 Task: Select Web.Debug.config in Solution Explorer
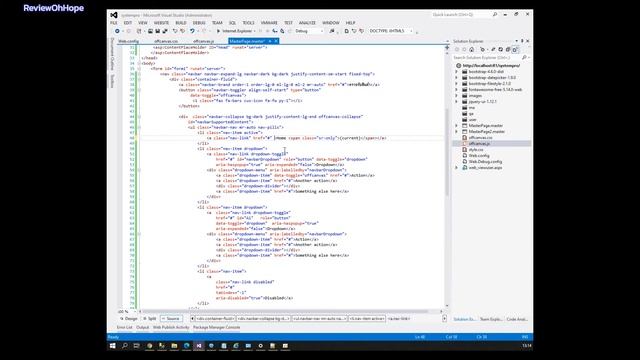coord(485,162)
